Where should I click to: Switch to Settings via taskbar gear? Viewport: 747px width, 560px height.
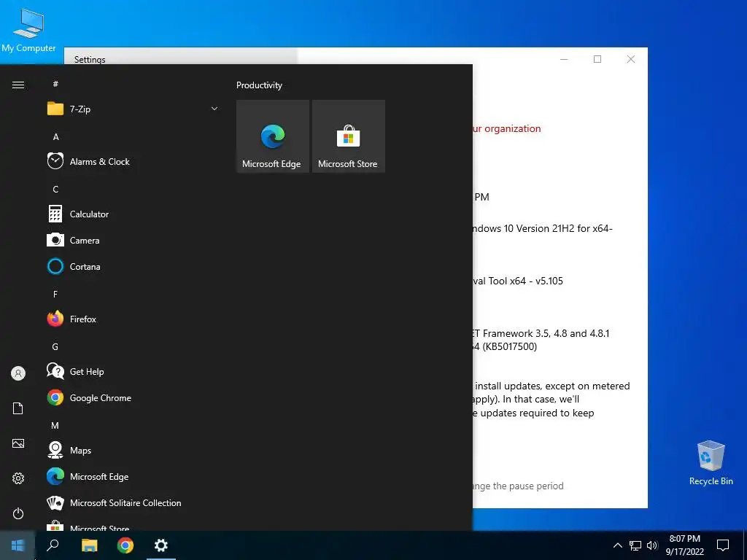pyautogui.click(x=161, y=545)
